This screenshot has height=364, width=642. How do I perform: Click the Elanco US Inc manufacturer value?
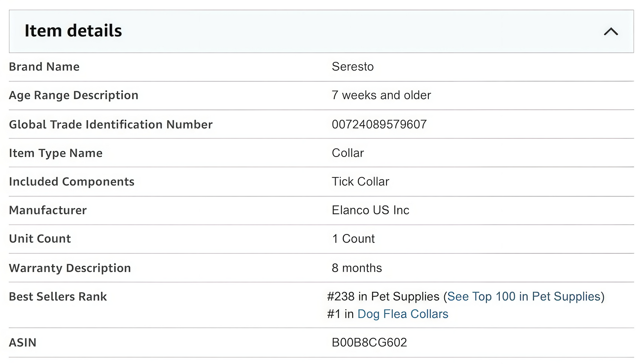370,210
